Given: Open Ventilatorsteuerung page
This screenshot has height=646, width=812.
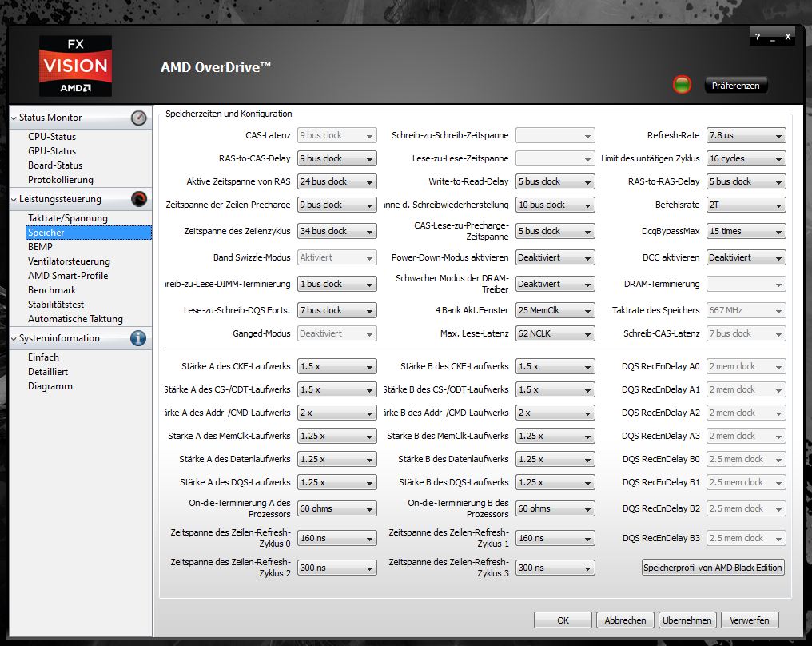Looking at the screenshot, I should [x=69, y=261].
